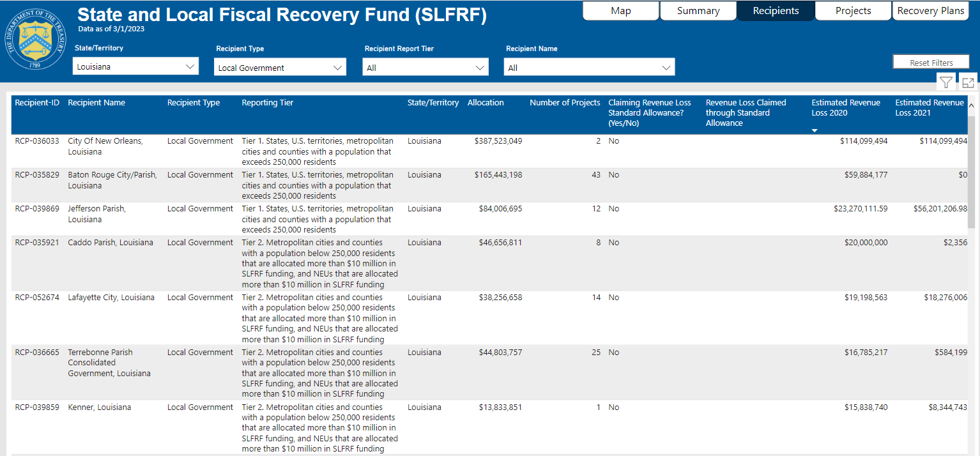Click the 2020 revenue loss value $16,785,217

tap(866, 352)
